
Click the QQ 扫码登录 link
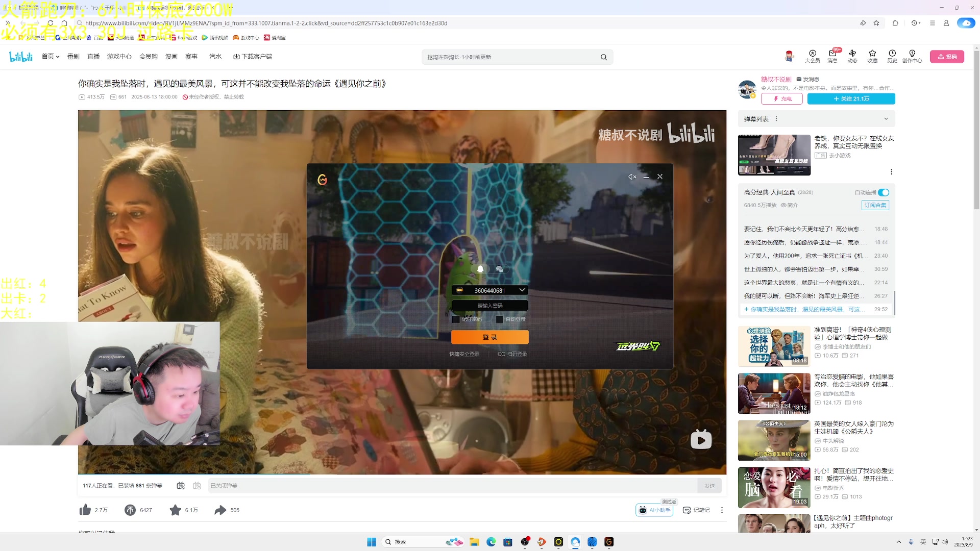tap(512, 354)
